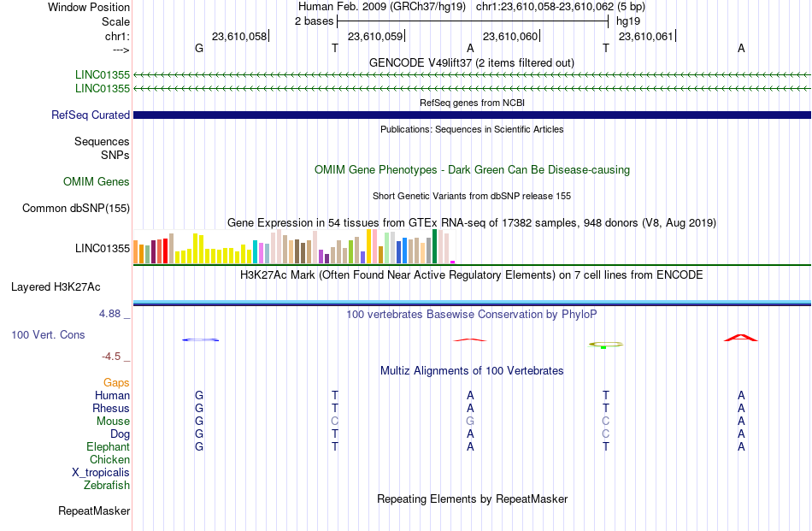Click the blue PhyloP G logo mark

click(x=200, y=339)
